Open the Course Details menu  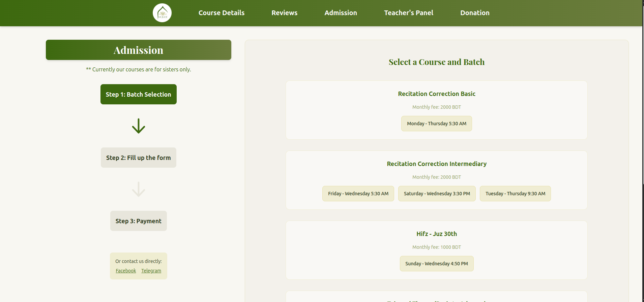(x=222, y=13)
